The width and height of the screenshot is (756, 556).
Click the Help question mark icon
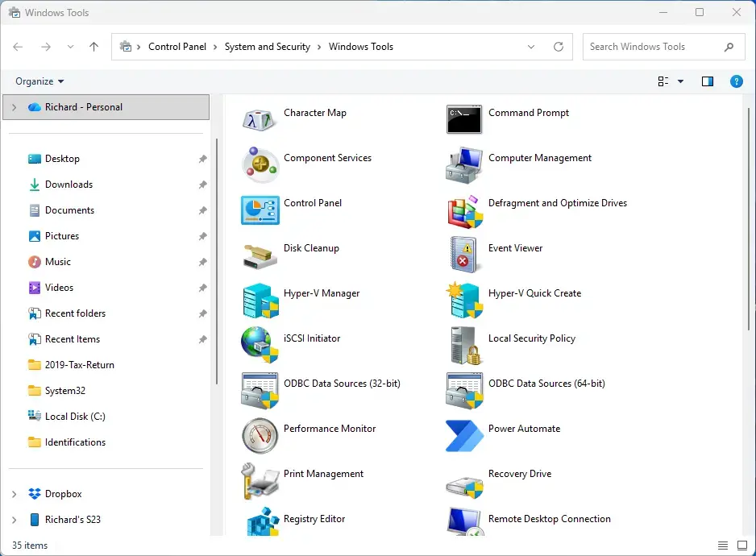[736, 81]
